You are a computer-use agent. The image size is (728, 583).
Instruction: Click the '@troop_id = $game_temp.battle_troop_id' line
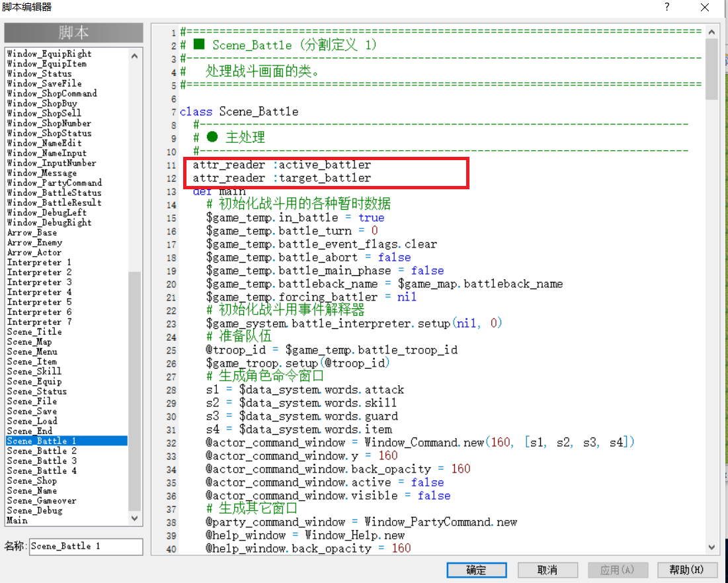331,350
